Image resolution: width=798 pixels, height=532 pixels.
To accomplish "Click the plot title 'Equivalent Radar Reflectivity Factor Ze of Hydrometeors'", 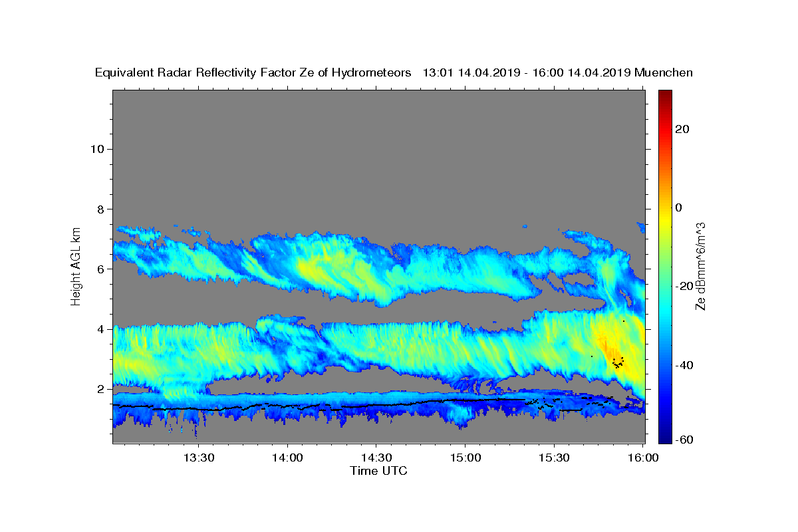I will click(253, 73).
